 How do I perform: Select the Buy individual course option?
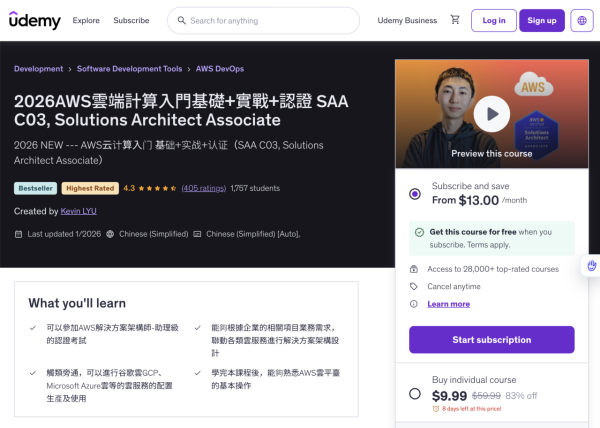point(415,394)
